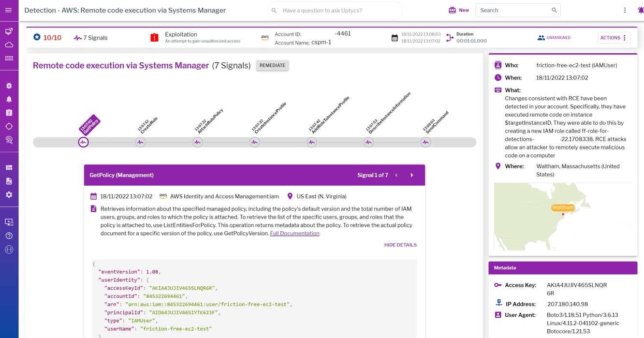This screenshot has width=644, height=338.
Task: Select the CreateInstanceProfile signal marker
Action: [255, 142]
